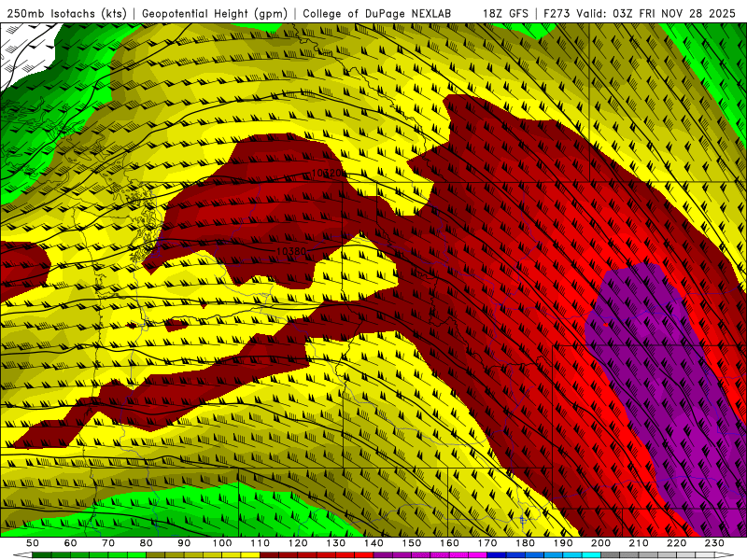Click the colorbar value 200

tap(600, 543)
